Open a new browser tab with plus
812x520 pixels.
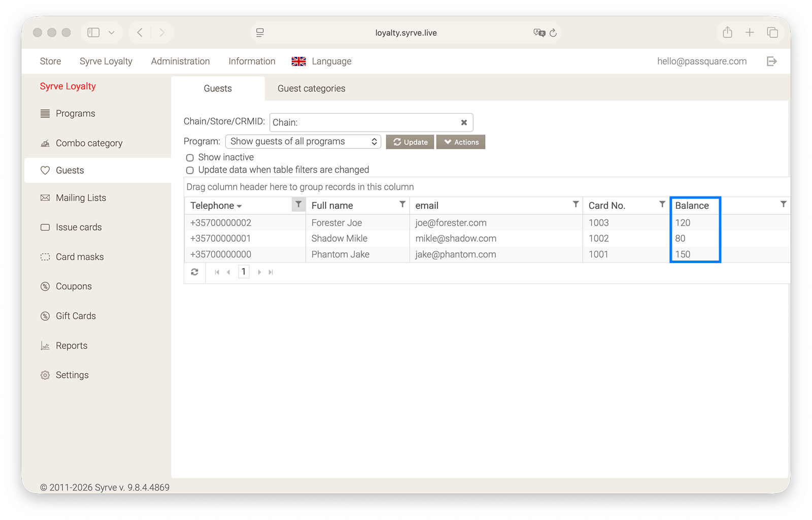click(750, 32)
